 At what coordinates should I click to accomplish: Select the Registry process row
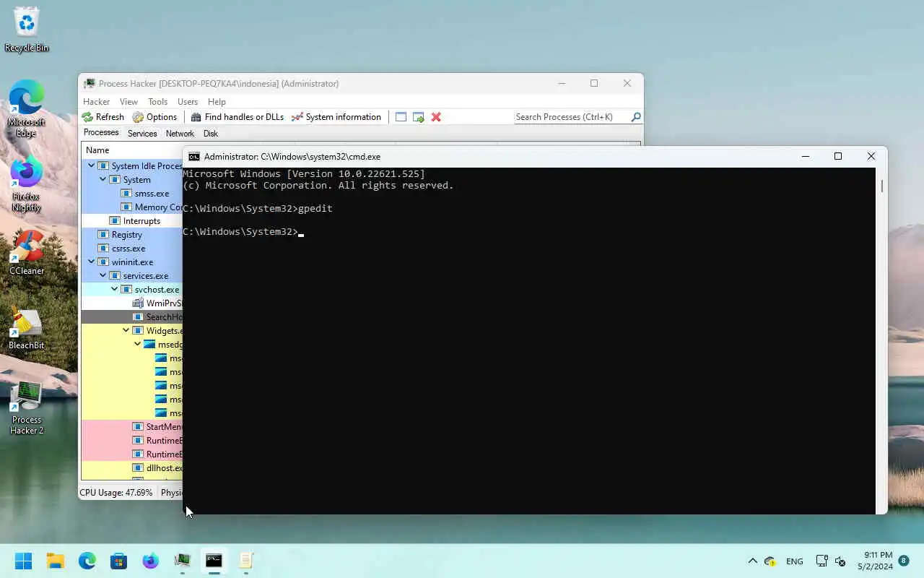[x=132, y=235]
